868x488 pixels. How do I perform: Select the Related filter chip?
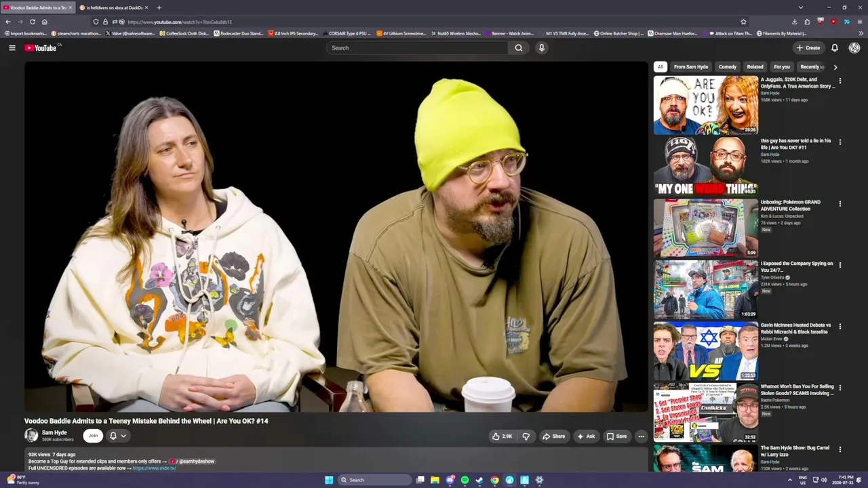click(755, 67)
